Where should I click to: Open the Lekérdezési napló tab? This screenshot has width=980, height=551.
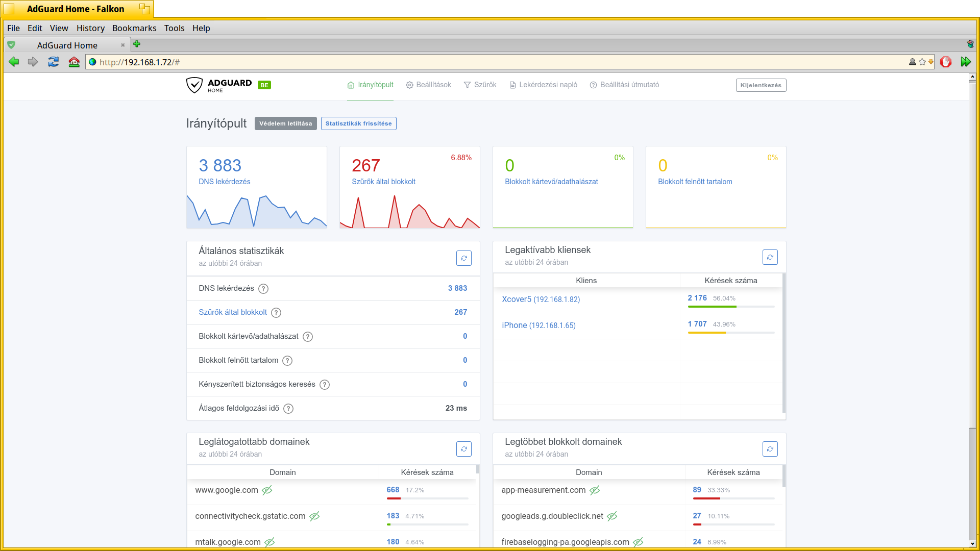(543, 85)
